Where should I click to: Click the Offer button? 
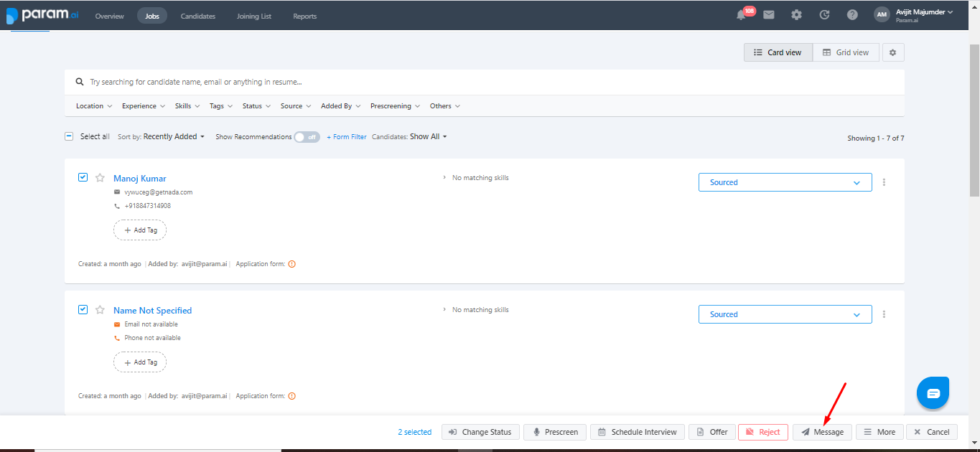pos(711,432)
